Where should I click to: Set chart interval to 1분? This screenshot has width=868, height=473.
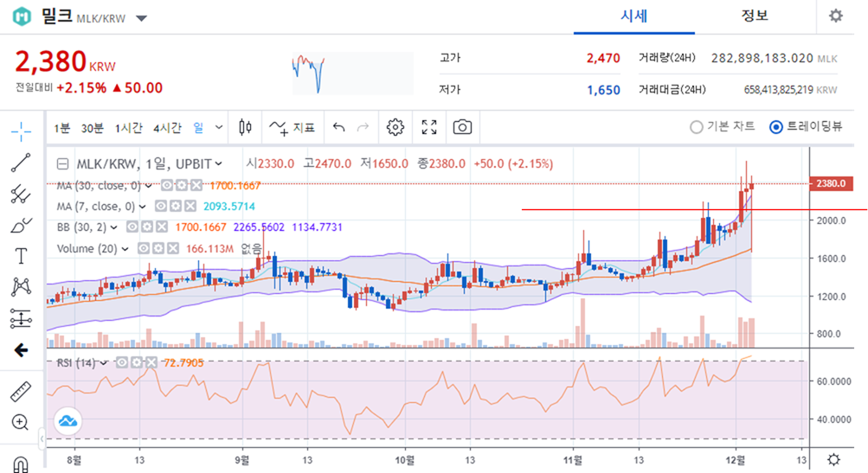[61, 128]
